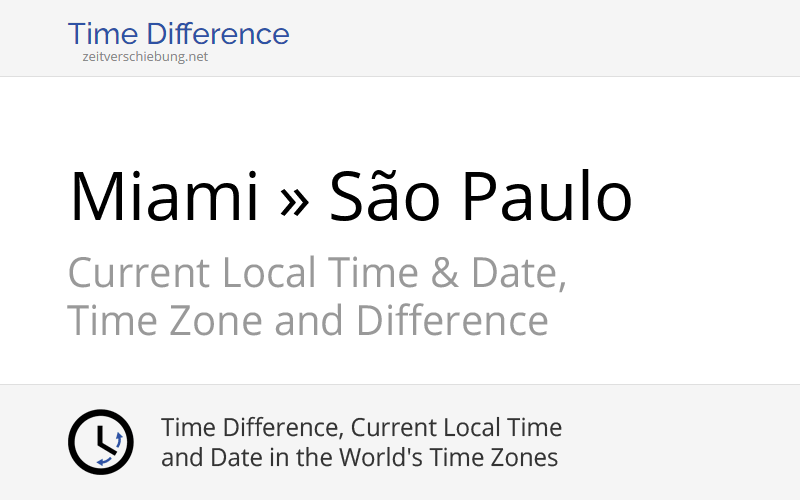Click the word "Local" in the footer text
The width and height of the screenshot is (800, 500).
click(481, 428)
